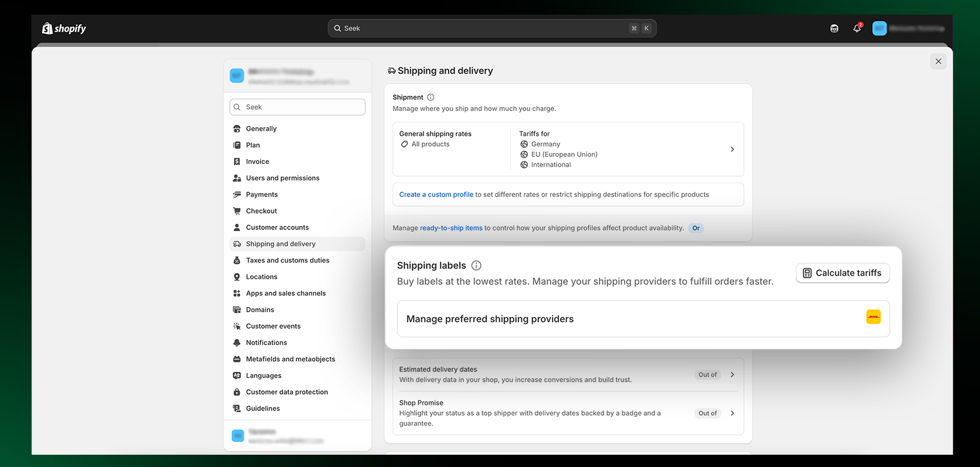Click the Apps and sales channels icon

point(237,293)
